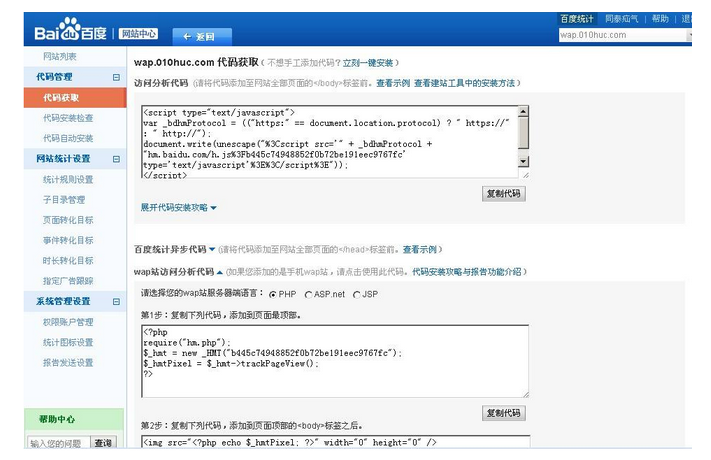Select the ASP.net radio button
Image resolution: width=711 pixels, height=460 pixels.
pyautogui.click(x=308, y=294)
